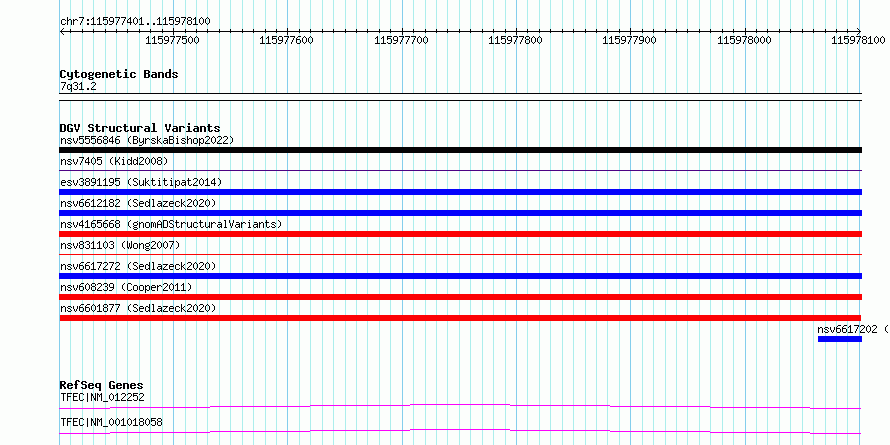Click the Cytogenetic Bands track heading
The width and height of the screenshot is (890, 445).
point(119,74)
